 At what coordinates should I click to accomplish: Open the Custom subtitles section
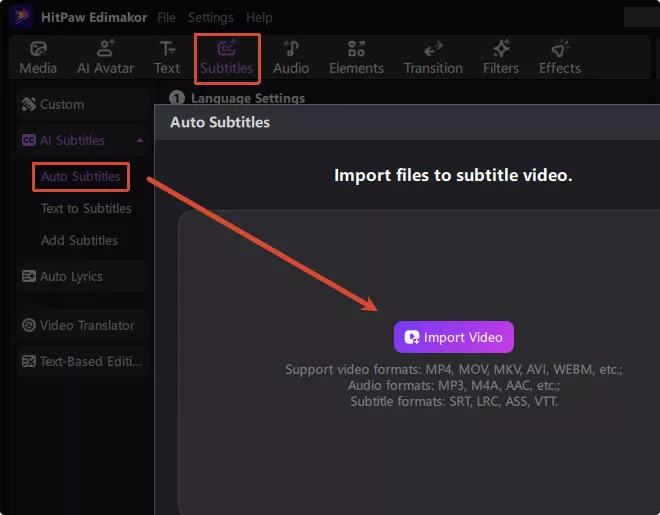pos(82,104)
